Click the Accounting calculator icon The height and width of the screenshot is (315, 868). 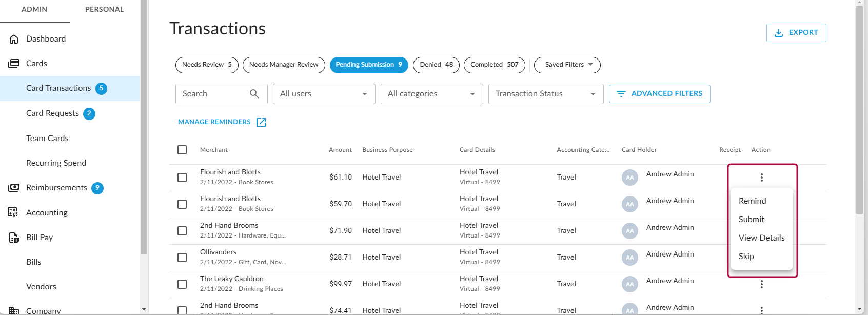[x=13, y=212]
